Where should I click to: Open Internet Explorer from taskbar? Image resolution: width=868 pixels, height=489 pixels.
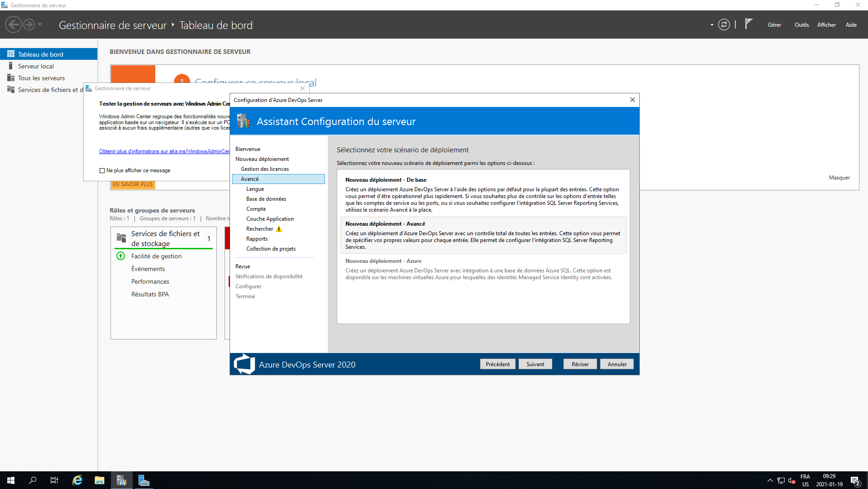(77, 480)
